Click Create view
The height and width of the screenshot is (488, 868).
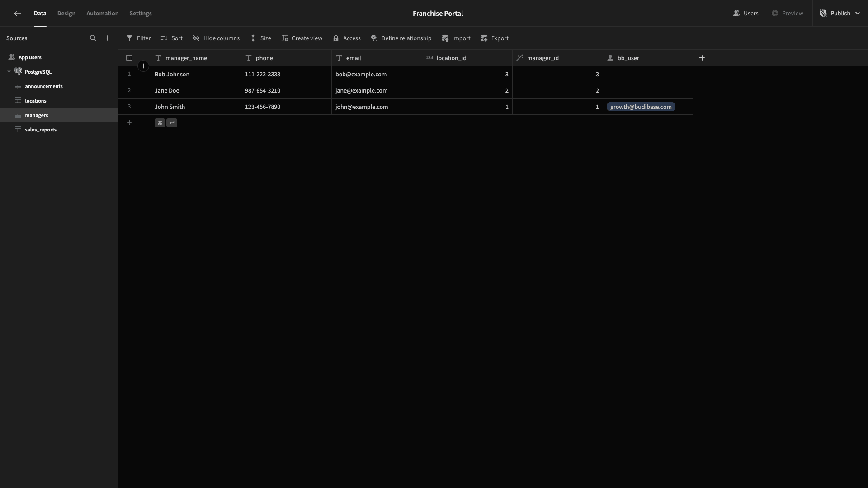click(x=302, y=38)
